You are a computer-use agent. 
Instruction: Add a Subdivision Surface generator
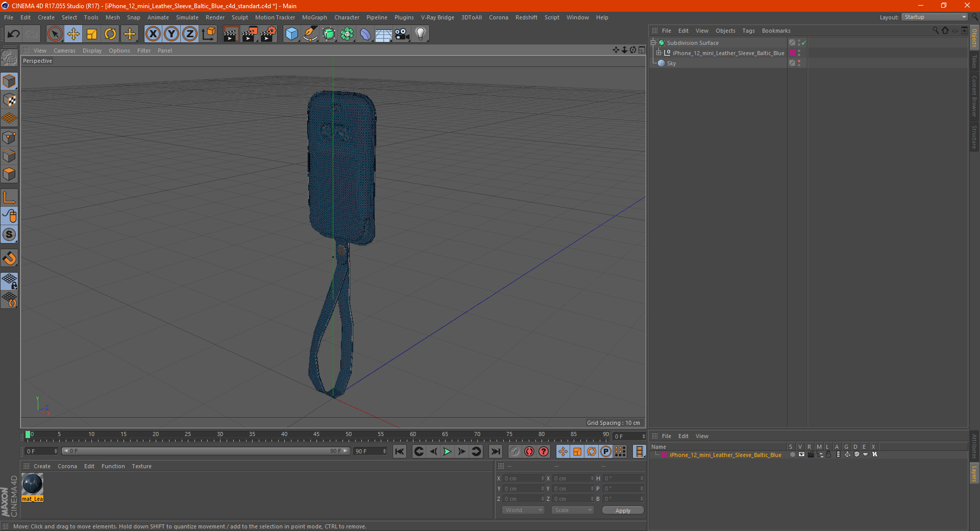pyautogui.click(x=329, y=34)
